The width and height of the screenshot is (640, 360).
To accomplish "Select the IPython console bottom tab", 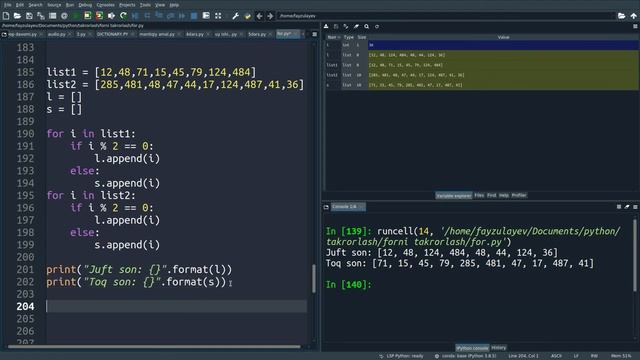I will (x=472, y=348).
